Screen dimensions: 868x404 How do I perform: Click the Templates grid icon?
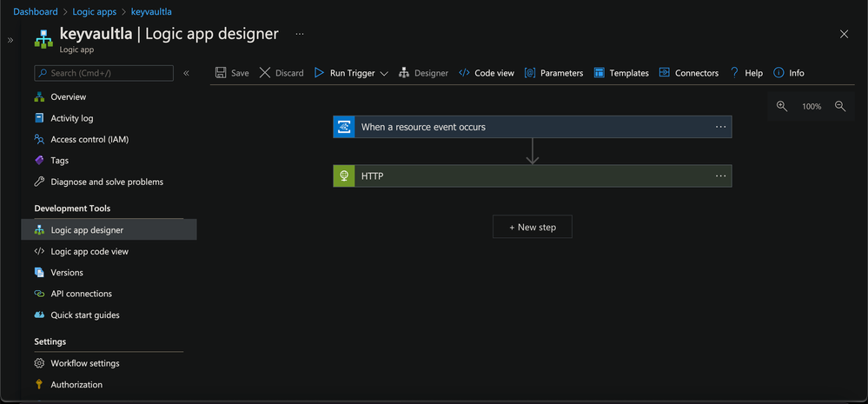pos(599,72)
